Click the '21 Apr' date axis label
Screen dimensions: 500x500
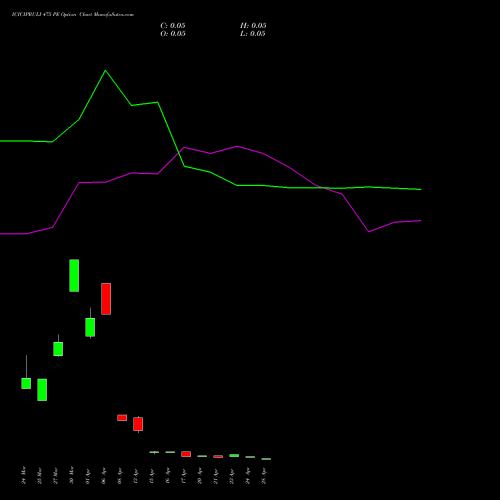[215, 475]
